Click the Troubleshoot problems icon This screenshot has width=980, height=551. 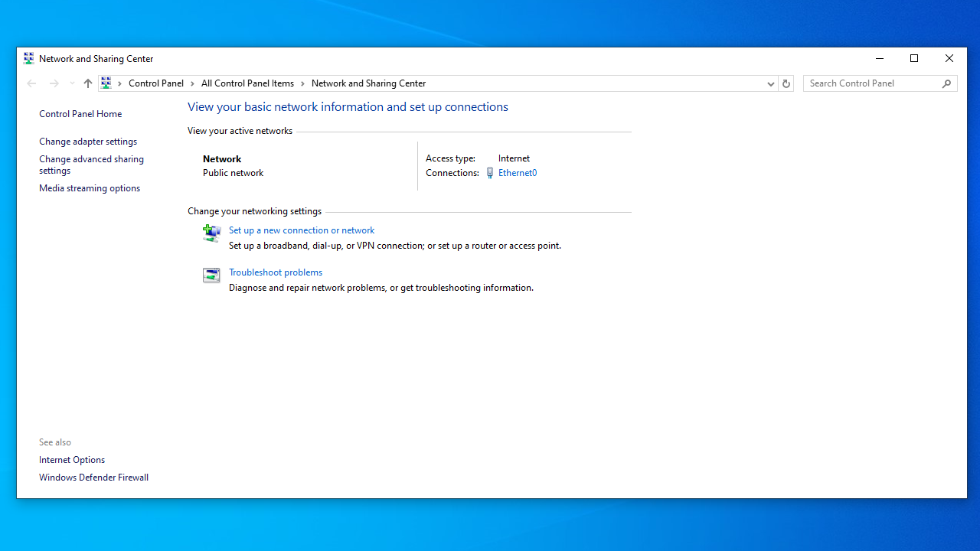click(211, 275)
